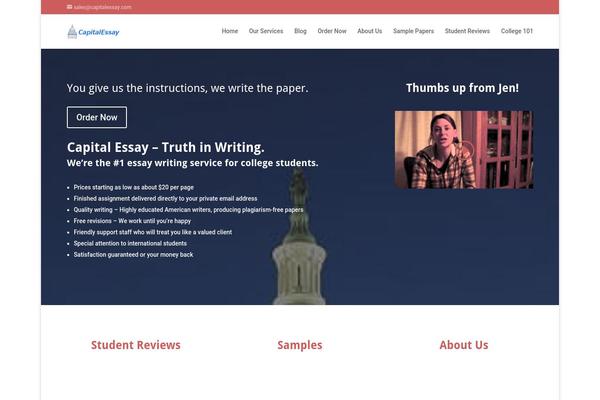Click 'Special attention to international students' bullet
The image size is (600, 400).
(130, 243)
